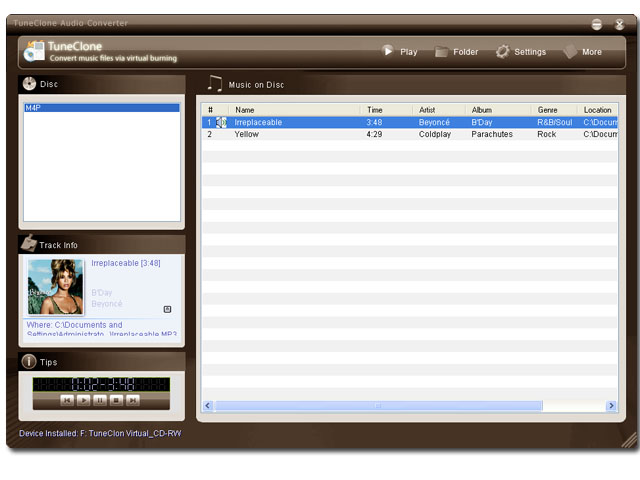Sort tracks by the Location column
Viewport: 640px width, 480px height.
point(598,110)
